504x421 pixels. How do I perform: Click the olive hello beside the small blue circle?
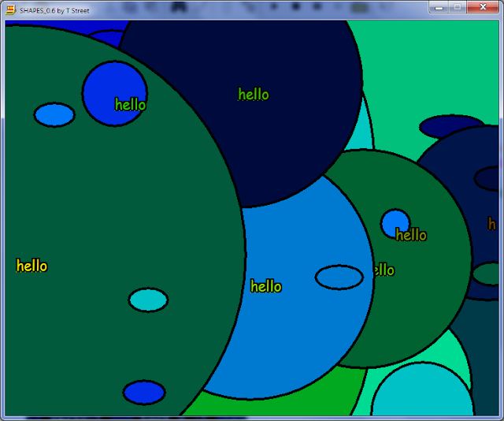click(x=411, y=235)
